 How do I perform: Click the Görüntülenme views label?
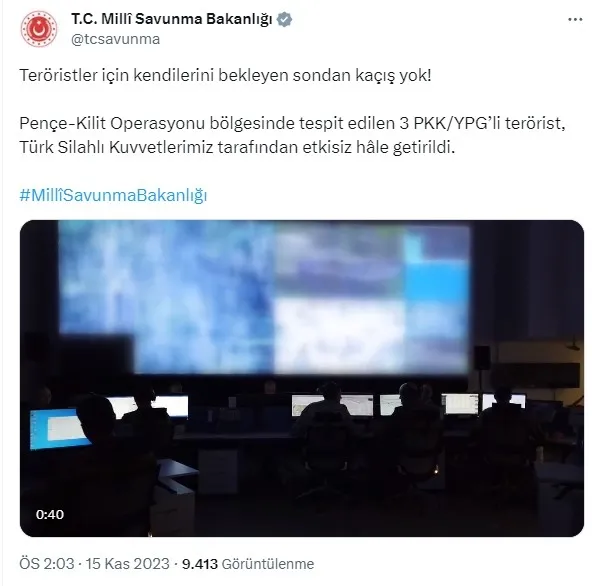268,564
